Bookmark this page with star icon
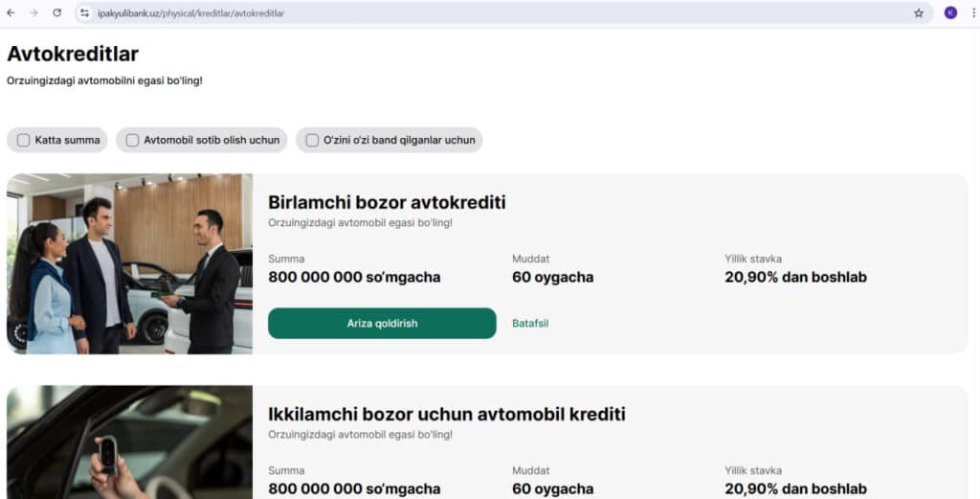The height and width of the screenshot is (499, 980). tap(918, 13)
